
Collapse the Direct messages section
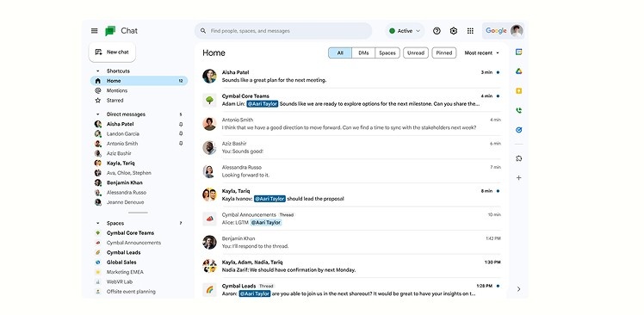click(x=98, y=114)
